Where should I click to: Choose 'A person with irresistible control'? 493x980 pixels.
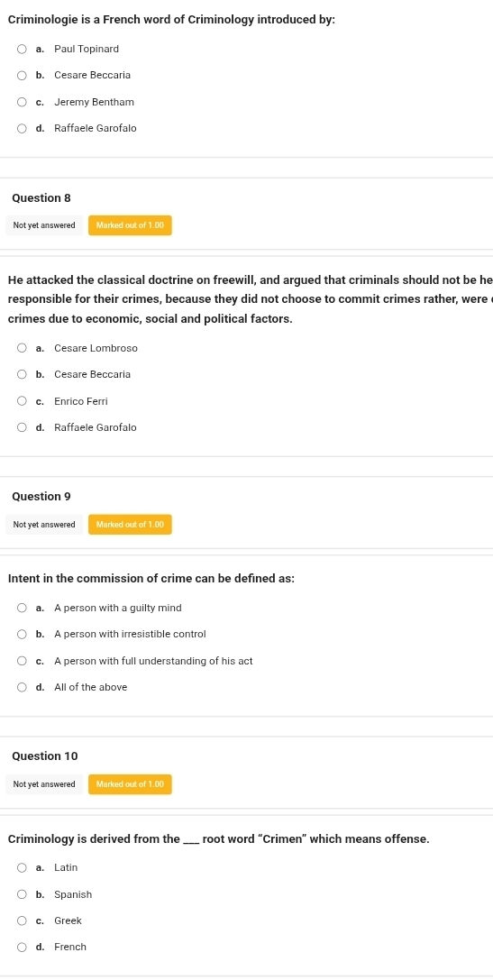(22, 634)
